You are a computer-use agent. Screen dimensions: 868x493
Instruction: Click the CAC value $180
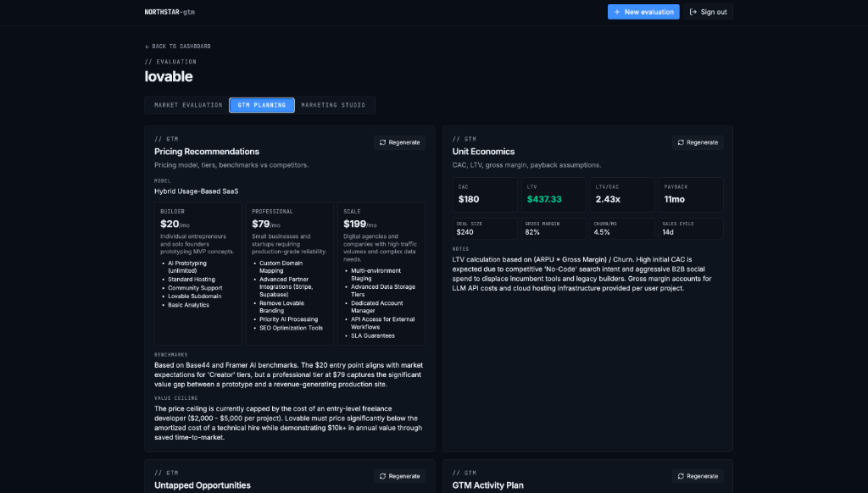coord(469,199)
